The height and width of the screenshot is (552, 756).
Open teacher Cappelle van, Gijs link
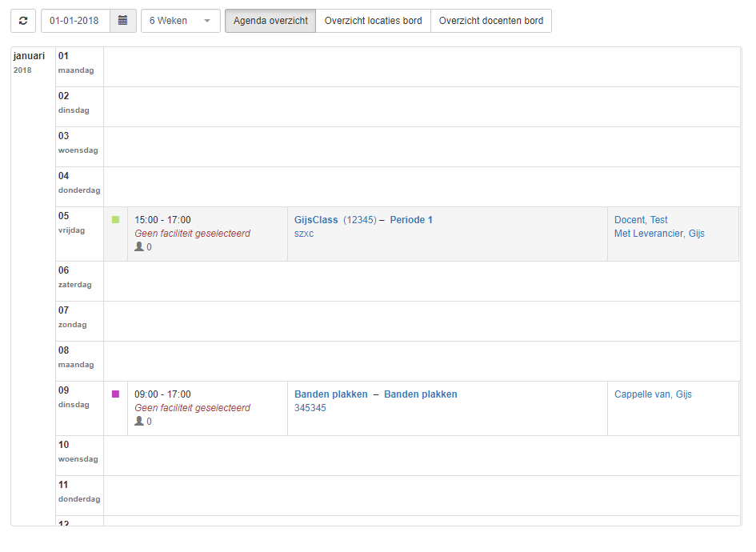point(653,394)
